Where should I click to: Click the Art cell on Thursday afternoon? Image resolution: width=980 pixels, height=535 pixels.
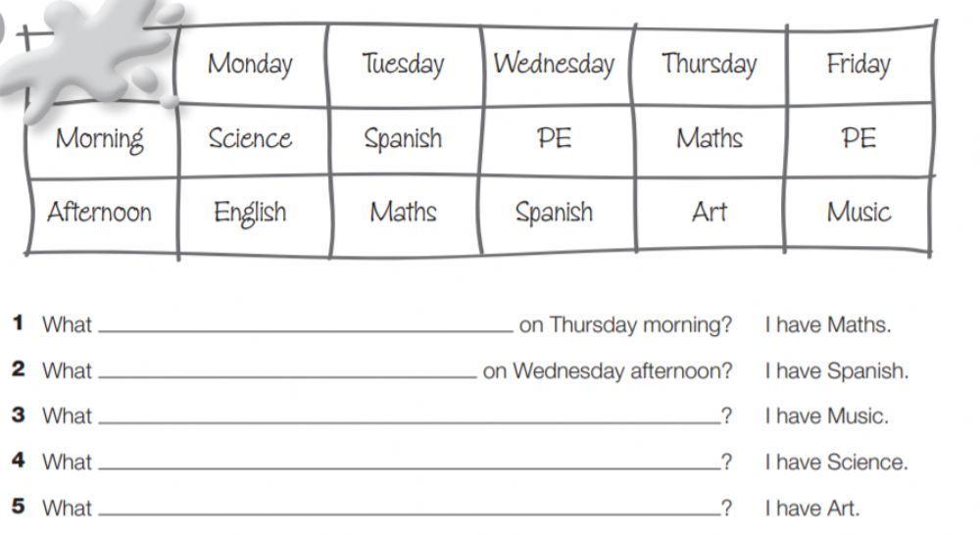point(709,213)
